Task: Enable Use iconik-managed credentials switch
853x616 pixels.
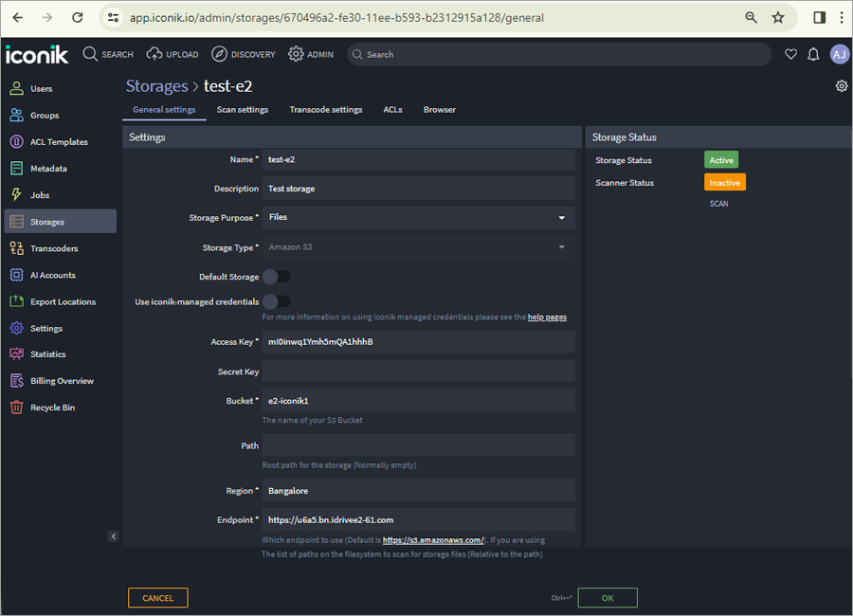Action: (277, 301)
